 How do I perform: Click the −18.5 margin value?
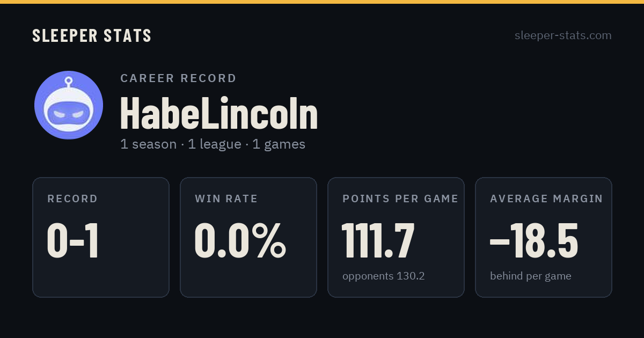tap(534, 241)
